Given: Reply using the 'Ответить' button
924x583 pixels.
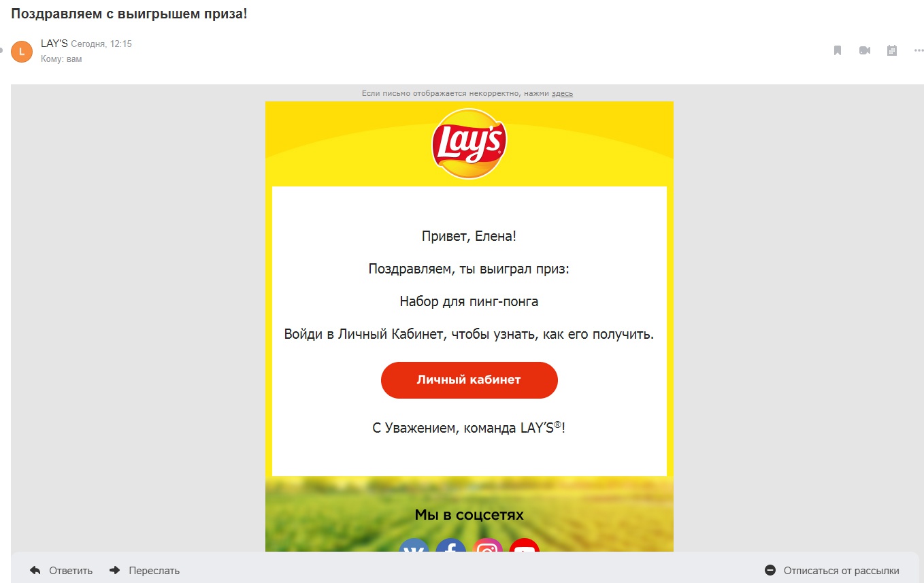Looking at the screenshot, I should tap(61, 571).
